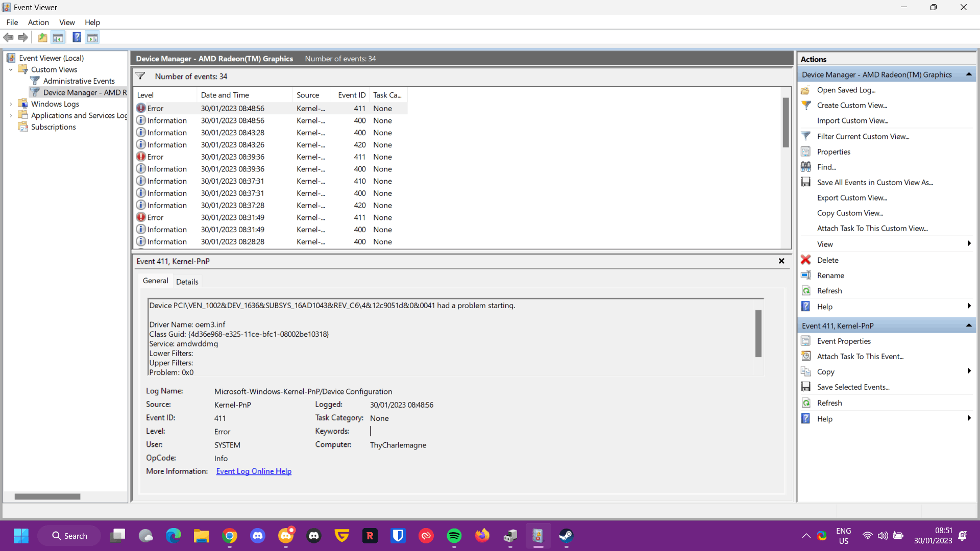Click the Forward arrow toolbar icon
This screenshot has width=980, height=551.
pyautogui.click(x=23, y=37)
